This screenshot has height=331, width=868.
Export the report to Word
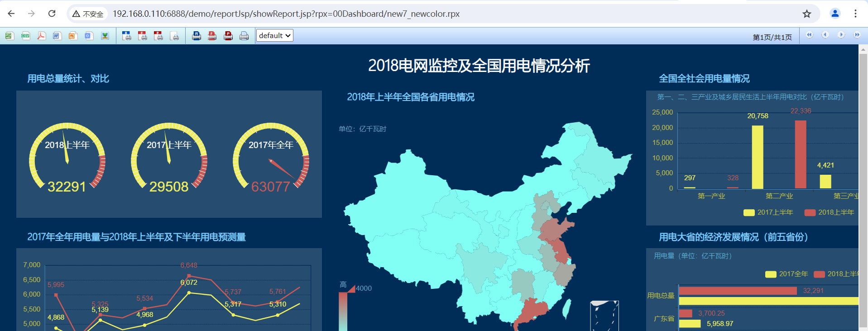click(x=57, y=36)
